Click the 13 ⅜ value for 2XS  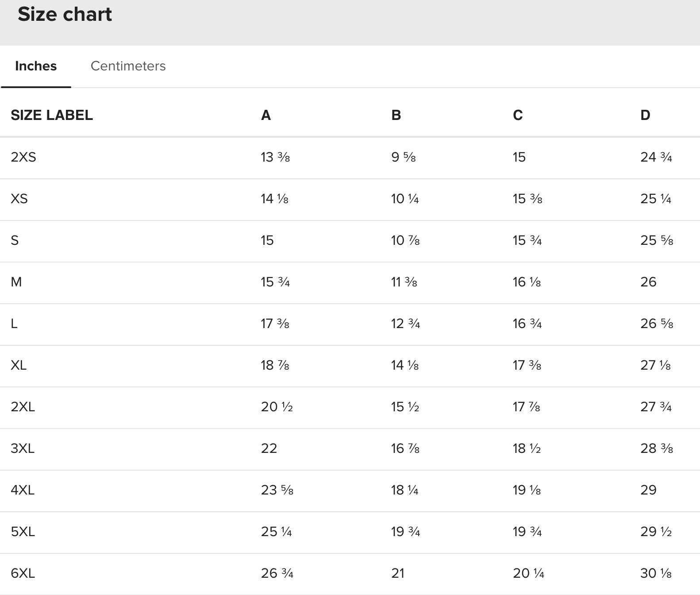tap(275, 157)
